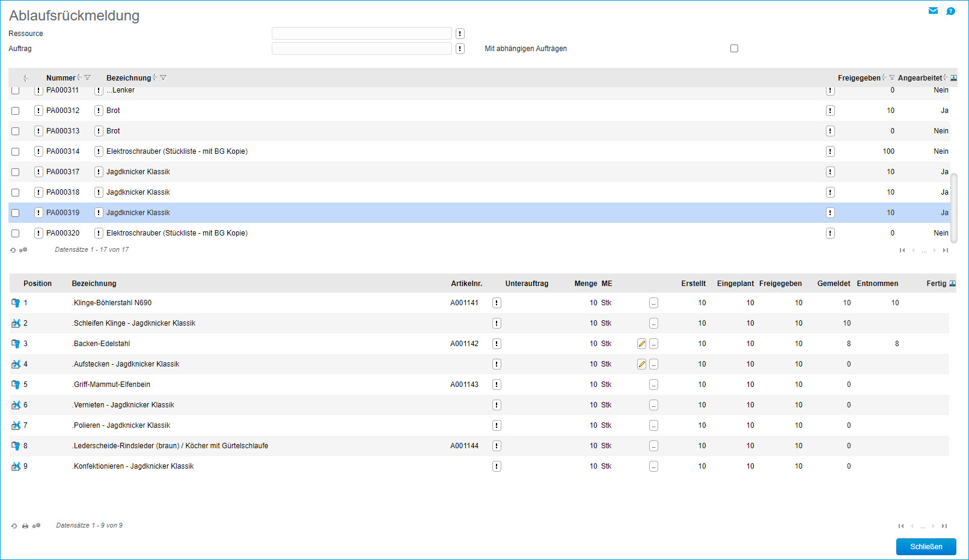
Task: Sort orders by the Angearbeitet column
Action: [x=919, y=78]
